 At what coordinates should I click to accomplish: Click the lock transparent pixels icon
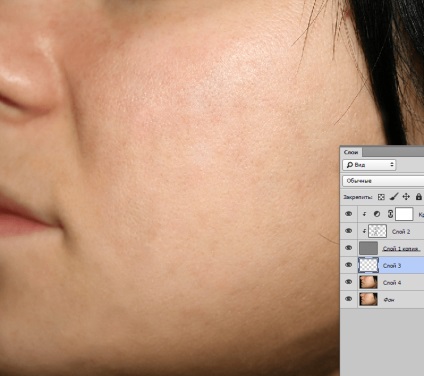[x=381, y=197]
